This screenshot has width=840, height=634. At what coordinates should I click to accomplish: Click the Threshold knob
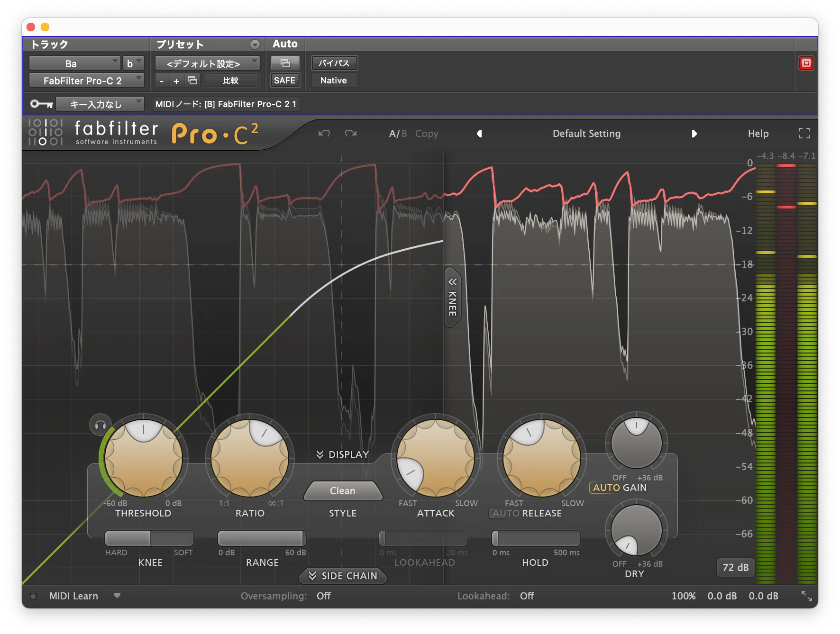point(144,458)
